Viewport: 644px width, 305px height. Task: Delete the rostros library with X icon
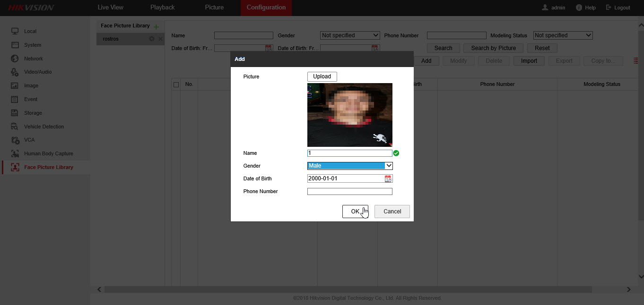pyautogui.click(x=160, y=39)
